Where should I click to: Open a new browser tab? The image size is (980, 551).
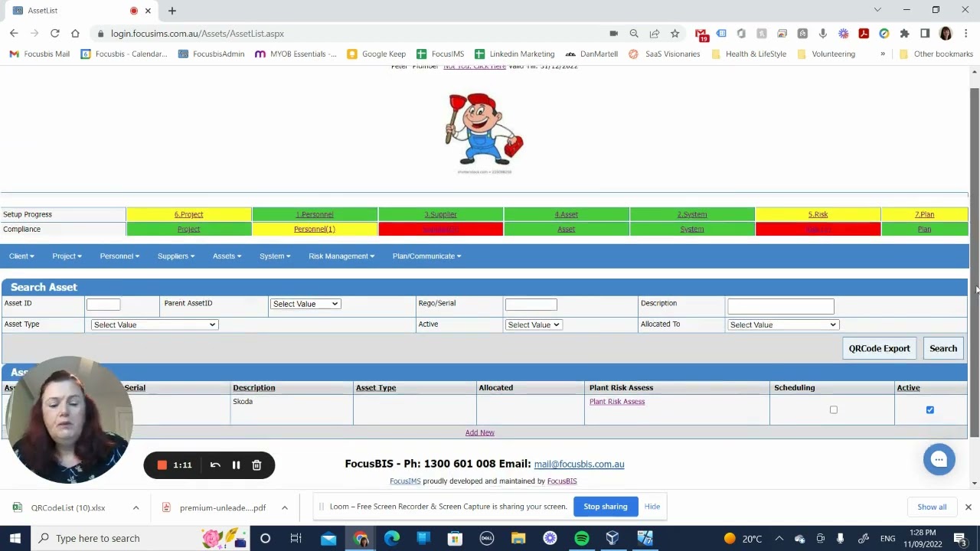(x=172, y=11)
